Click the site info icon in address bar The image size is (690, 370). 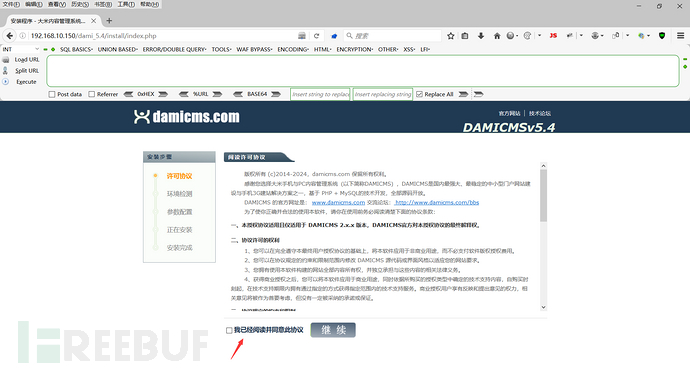click(22, 36)
